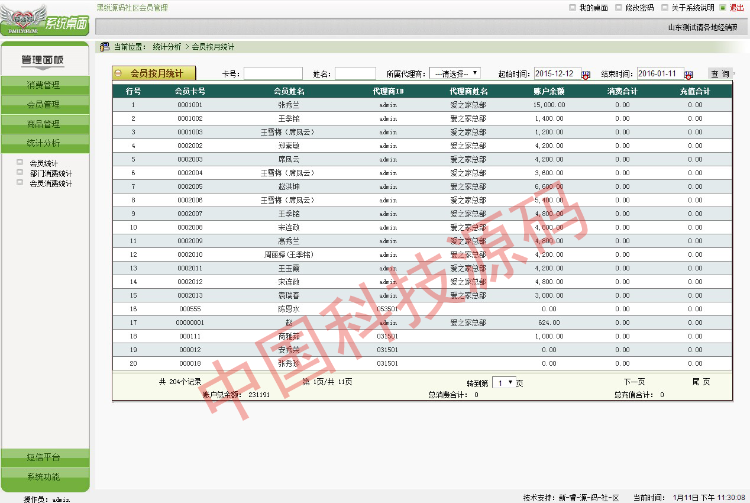Click the bullet icon before 关于系统说明
The height and width of the screenshot is (503, 750).
(664, 8)
